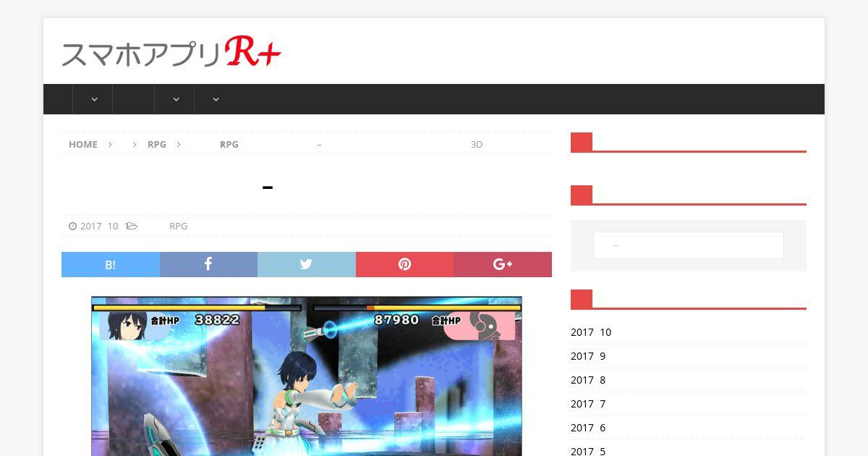Share the article on Hatena Bookmark (B!)

tap(111, 265)
